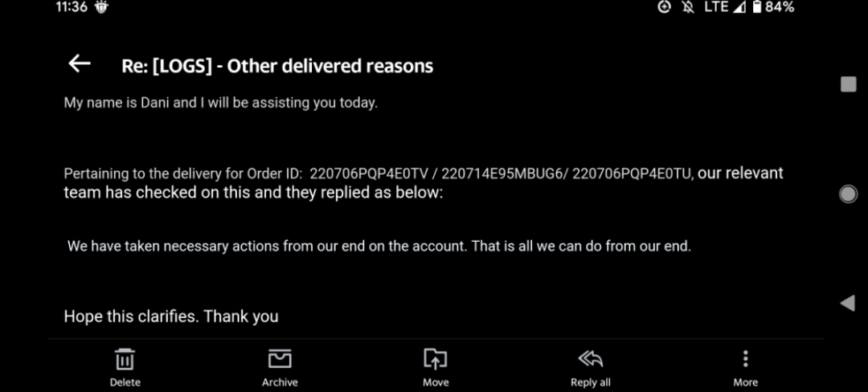This screenshot has width=868, height=392.
Task: Delete this email with trash icon
Action: (x=125, y=359)
